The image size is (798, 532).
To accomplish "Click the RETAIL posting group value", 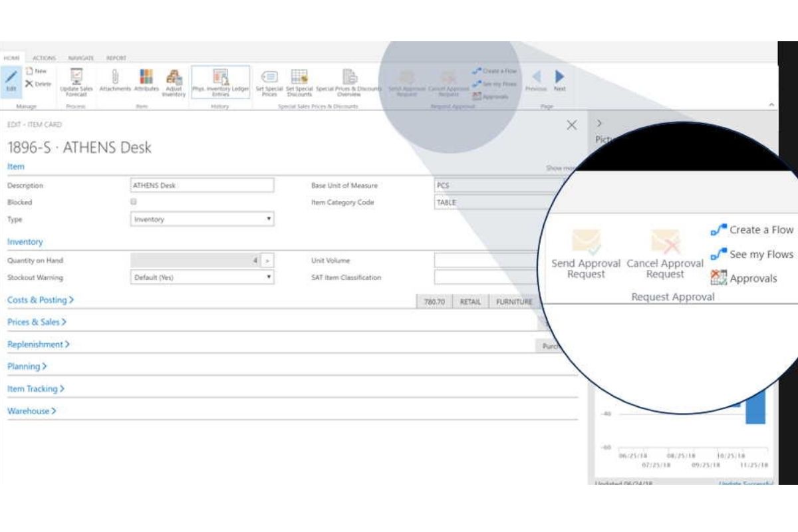I will (x=470, y=301).
